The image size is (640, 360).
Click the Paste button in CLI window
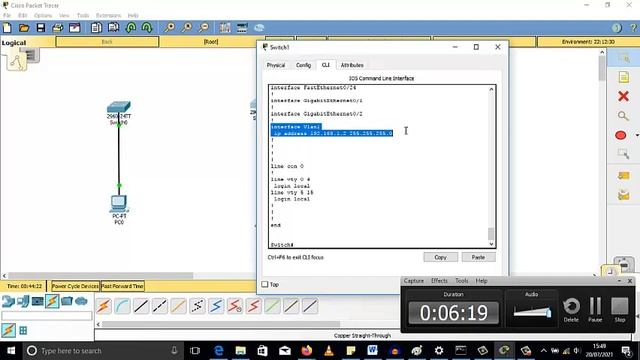click(x=478, y=258)
